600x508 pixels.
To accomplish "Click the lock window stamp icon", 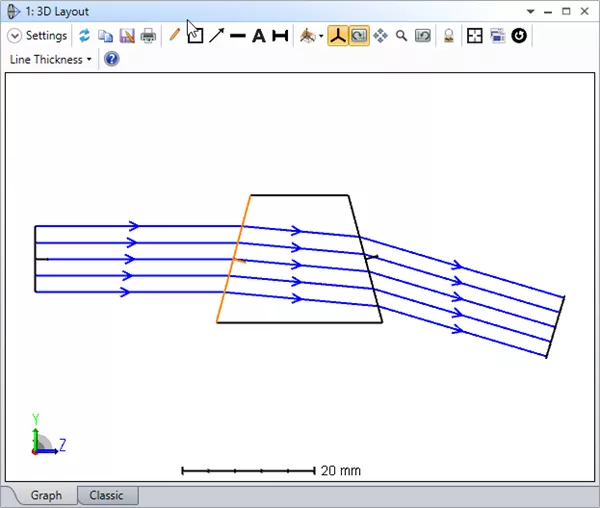I will point(448,36).
